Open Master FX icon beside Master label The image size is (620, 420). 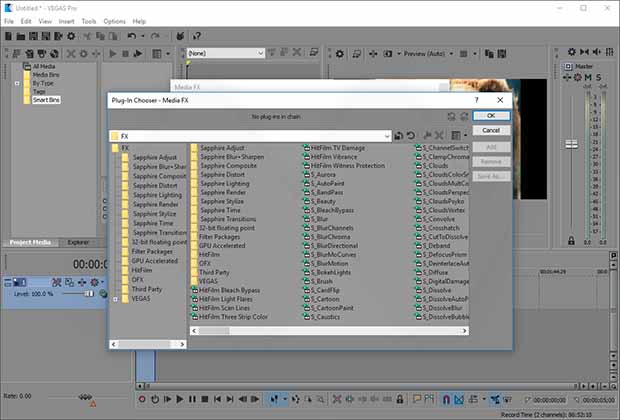pyautogui.click(x=568, y=66)
